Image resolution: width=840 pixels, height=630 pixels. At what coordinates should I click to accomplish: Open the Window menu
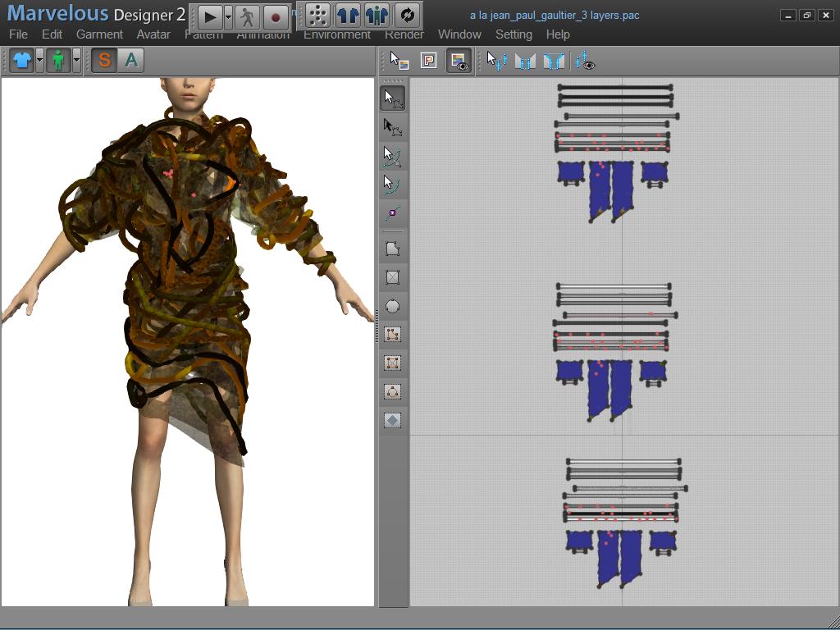click(459, 34)
